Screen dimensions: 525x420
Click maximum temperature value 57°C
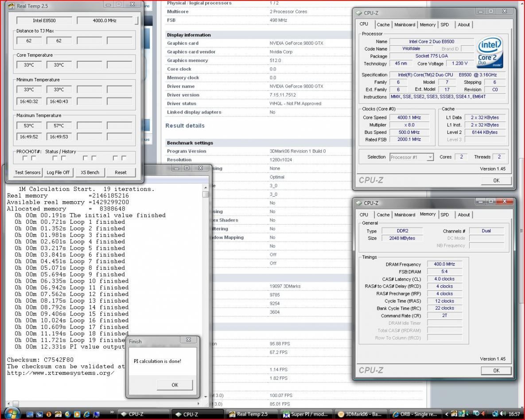[59, 125]
